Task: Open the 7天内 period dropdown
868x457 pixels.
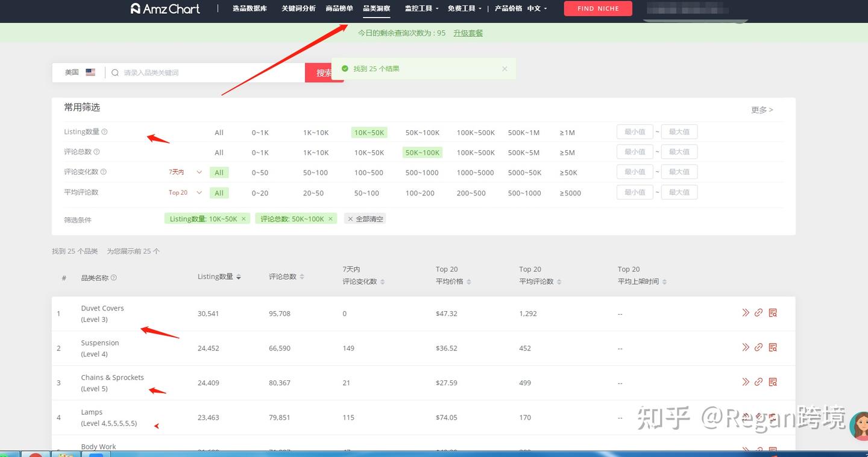Action: (x=185, y=172)
